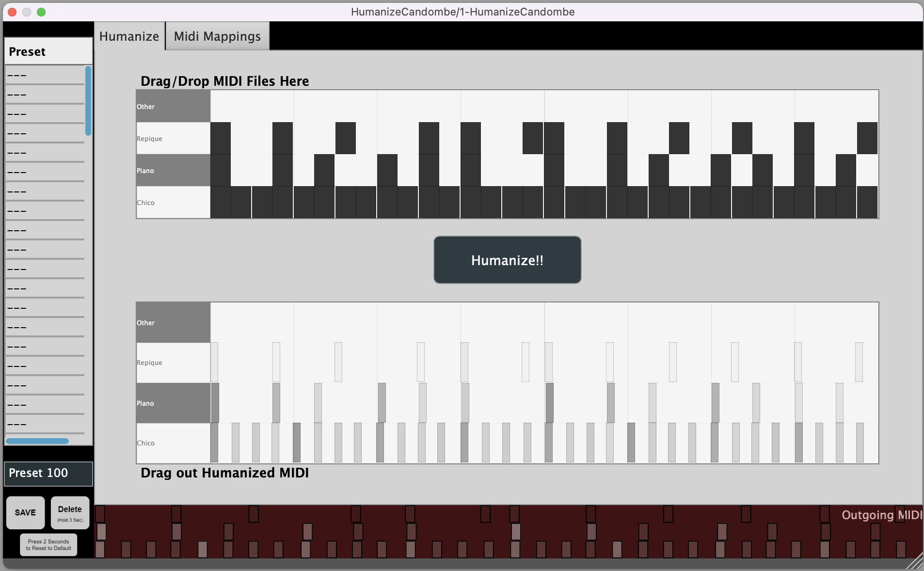Switch to the Midi Mappings tab

[217, 36]
